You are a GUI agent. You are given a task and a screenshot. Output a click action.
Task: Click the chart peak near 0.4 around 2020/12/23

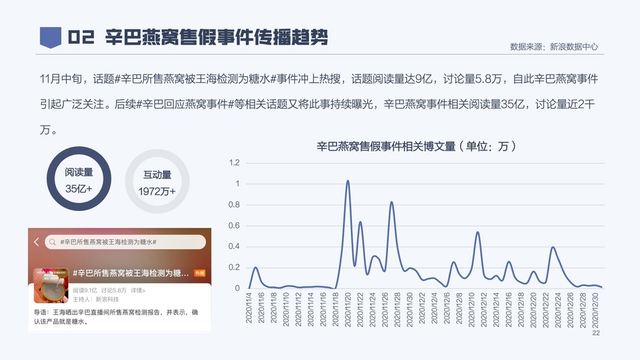click(x=553, y=247)
